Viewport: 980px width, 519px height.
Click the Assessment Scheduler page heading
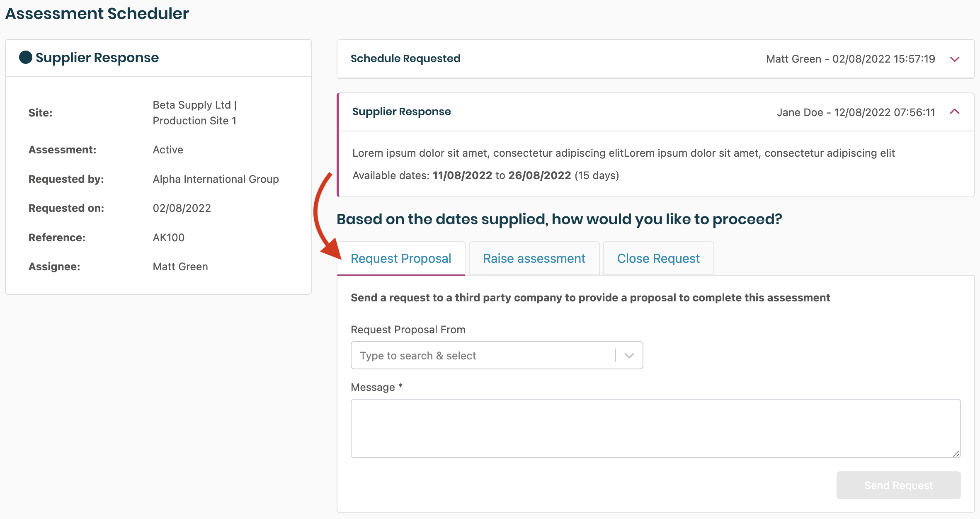coord(97,14)
